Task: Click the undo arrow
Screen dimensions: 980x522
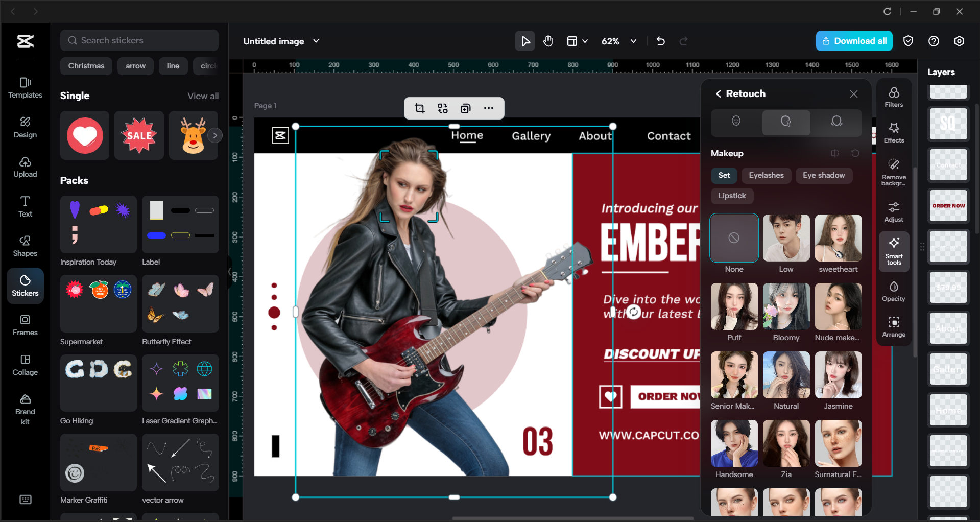Action: 660,41
